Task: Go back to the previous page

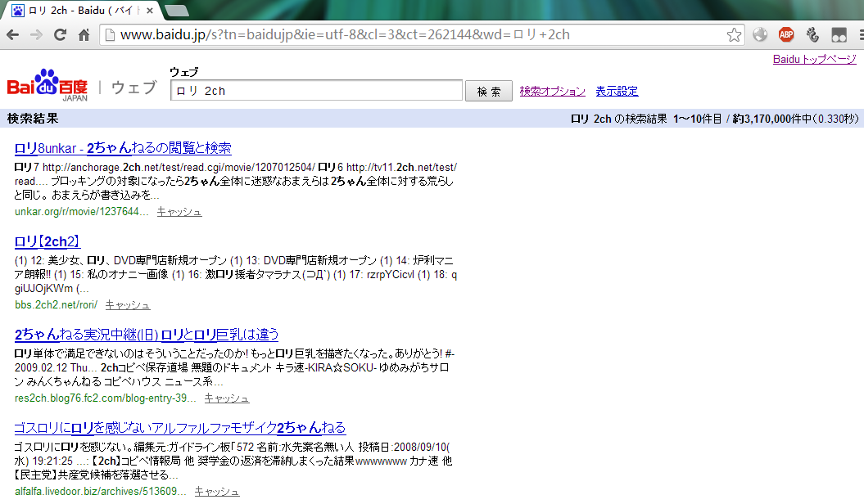Action: [12, 35]
